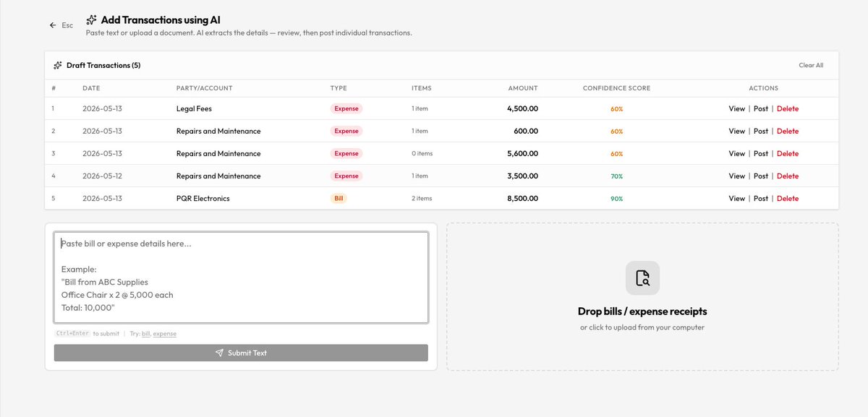Try the 'bill' example link
868x417 pixels.
coord(145,334)
